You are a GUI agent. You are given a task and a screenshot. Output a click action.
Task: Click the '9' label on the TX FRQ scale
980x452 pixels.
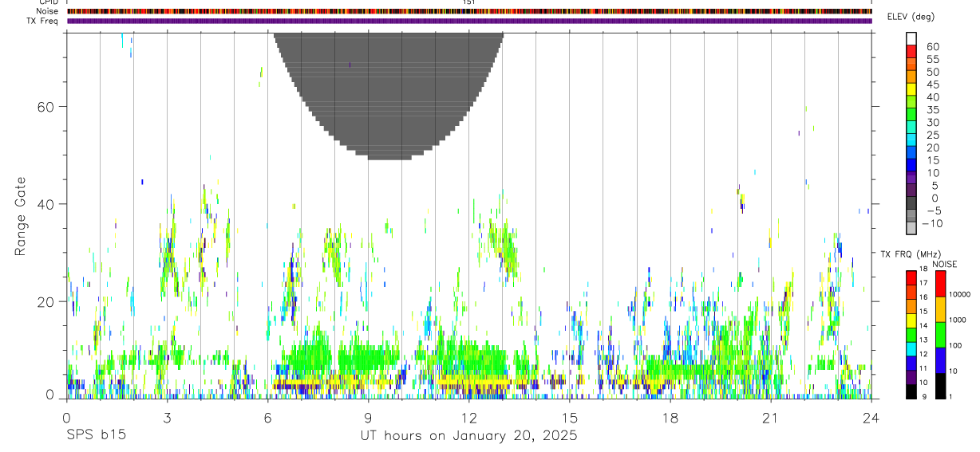point(924,396)
